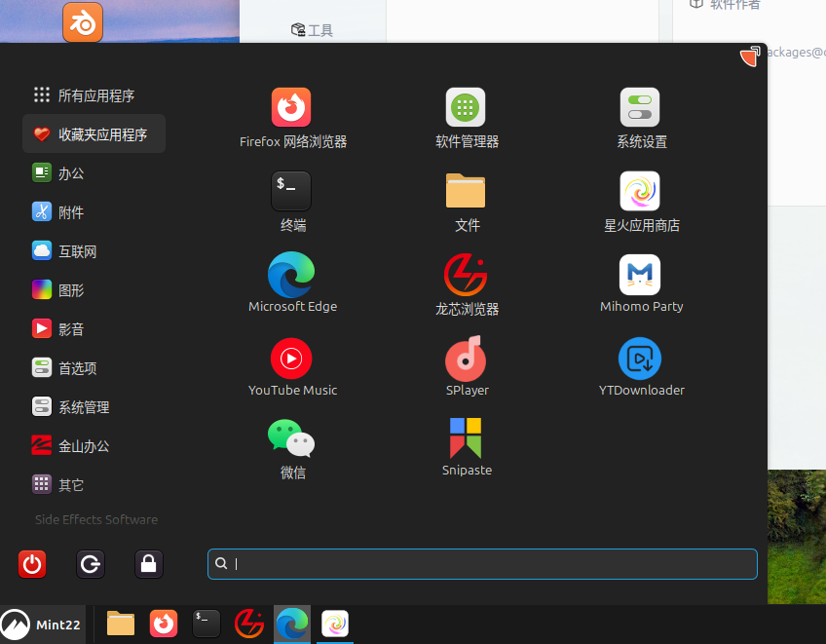
Task: Click the red power off button
Action: click(x=32, y=564)
